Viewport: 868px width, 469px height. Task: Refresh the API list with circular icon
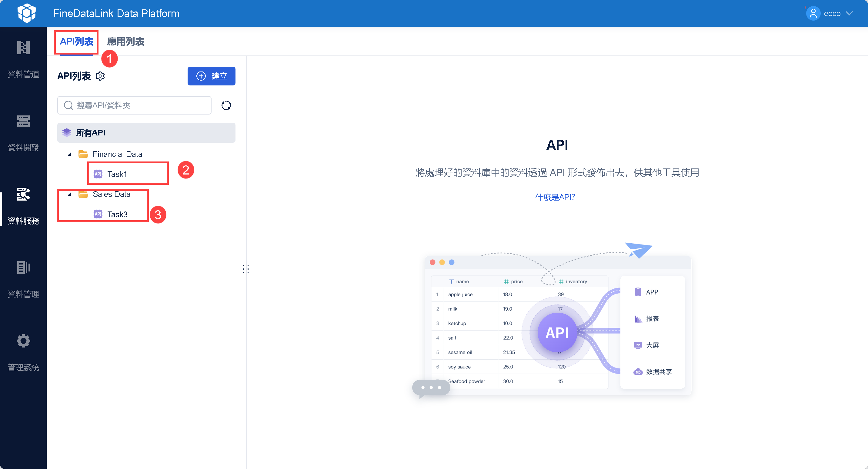[226, 105]
